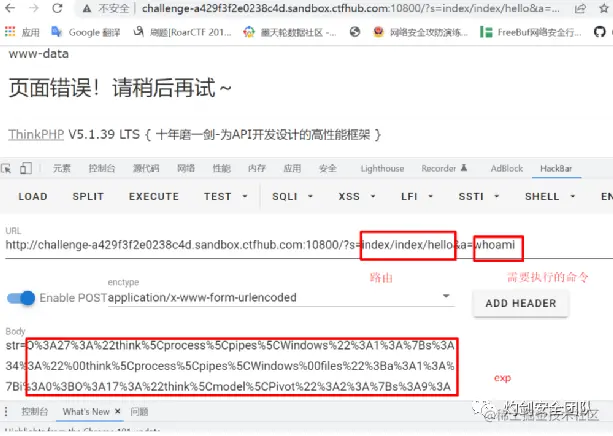The height and width of the screenshot is (436, 613).
Task: Open the share page icon in address bar
Action: click(x=580, y=8)
